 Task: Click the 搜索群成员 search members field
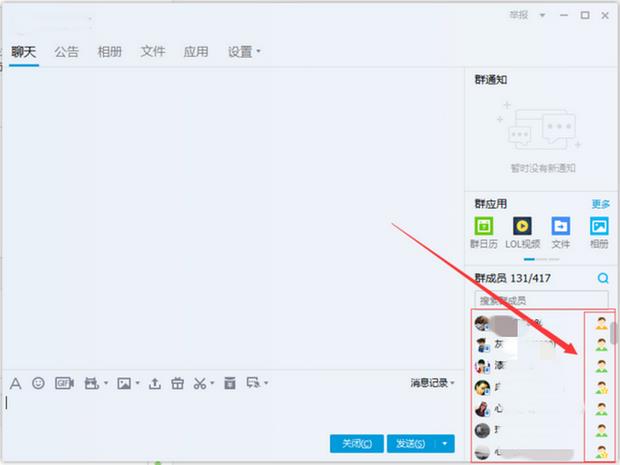(541, 300)
